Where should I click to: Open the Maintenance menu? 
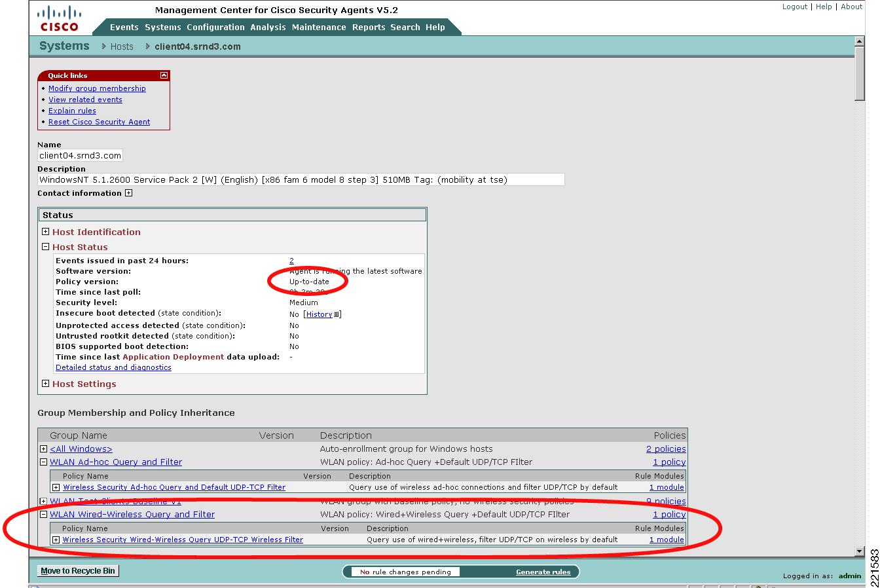(319, 28)
